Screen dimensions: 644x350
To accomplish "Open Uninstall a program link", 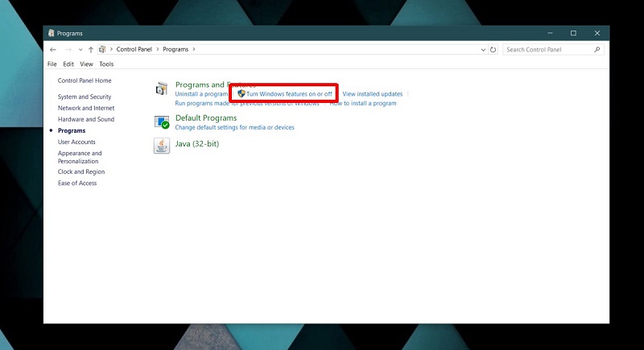I will pos(201,94).
